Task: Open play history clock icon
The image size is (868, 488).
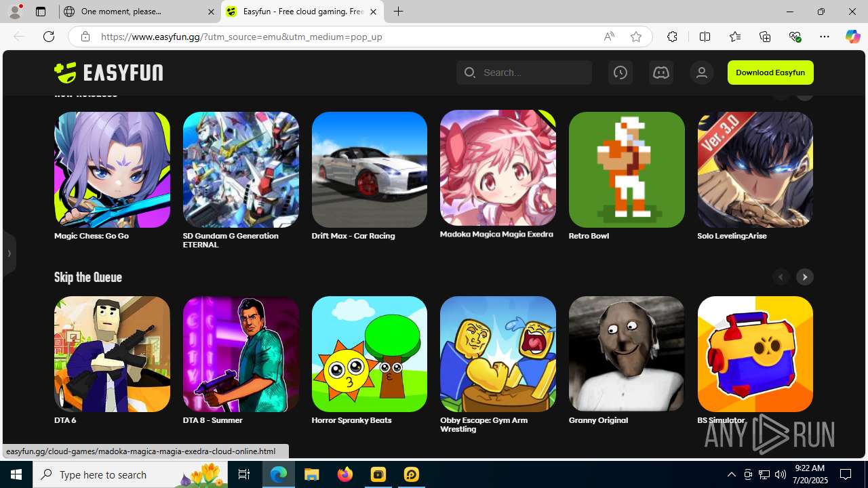Action: tap(620, 73)
